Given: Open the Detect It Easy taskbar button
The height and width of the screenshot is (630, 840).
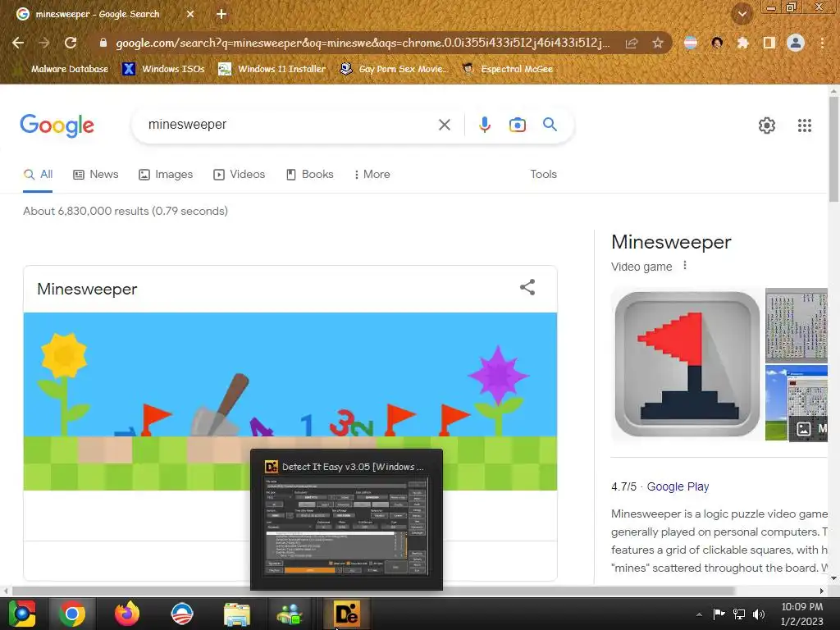Looking at the screenshot, I should [x=347, y=614].
